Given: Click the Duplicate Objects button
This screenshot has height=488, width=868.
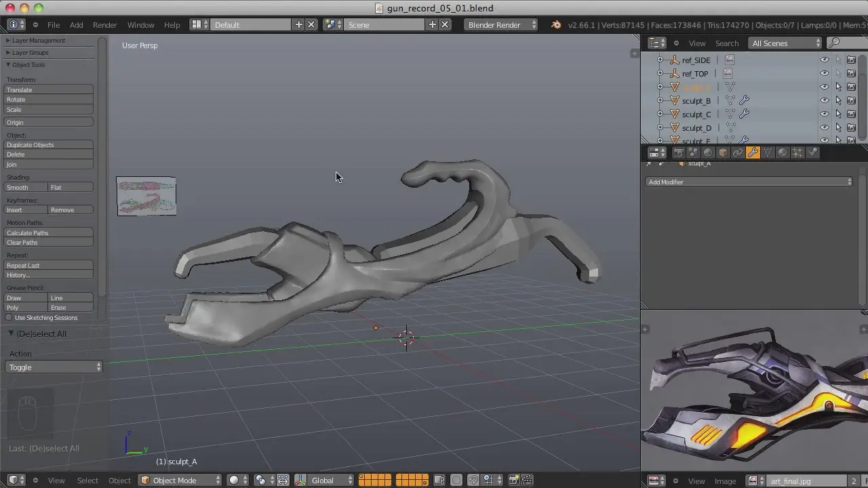Looking at the screenshot, I should coord(49,144).
